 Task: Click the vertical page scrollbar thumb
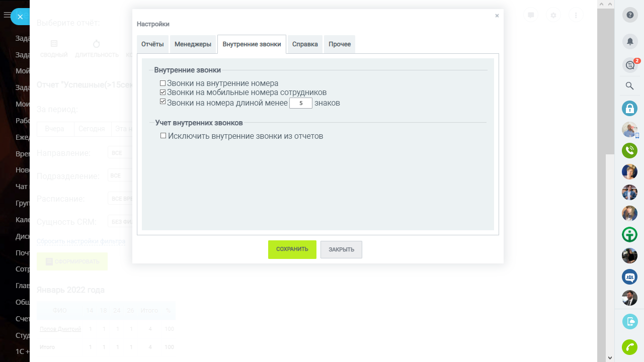click(610, 80)
